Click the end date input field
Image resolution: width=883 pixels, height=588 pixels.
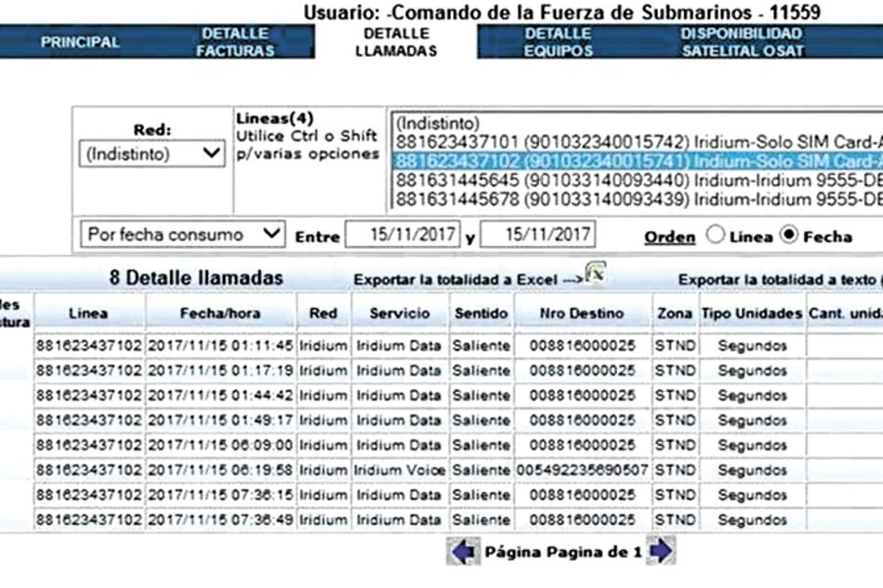[x=537, y=235]
